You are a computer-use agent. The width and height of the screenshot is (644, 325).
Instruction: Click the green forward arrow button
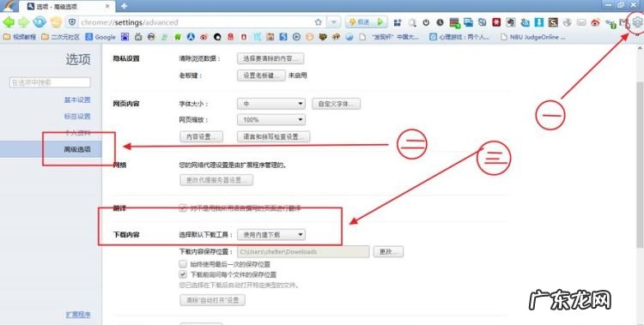[x=23, y=22]
